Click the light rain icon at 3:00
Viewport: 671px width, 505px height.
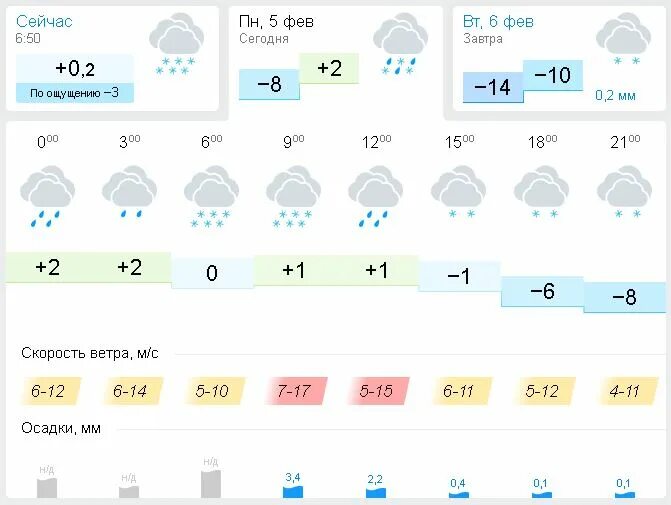click(x=129, y=191)
